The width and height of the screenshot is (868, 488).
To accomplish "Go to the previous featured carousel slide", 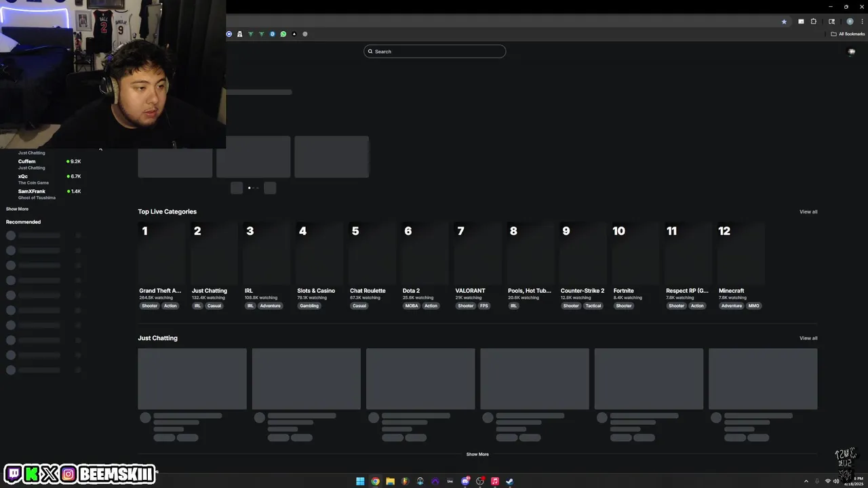I will (x=237, y=188).
